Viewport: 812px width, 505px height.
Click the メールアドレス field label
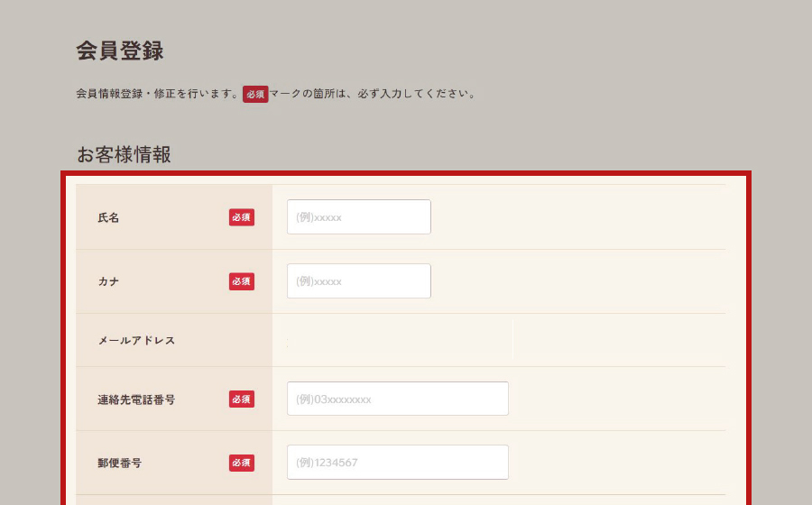pos(136,341)
